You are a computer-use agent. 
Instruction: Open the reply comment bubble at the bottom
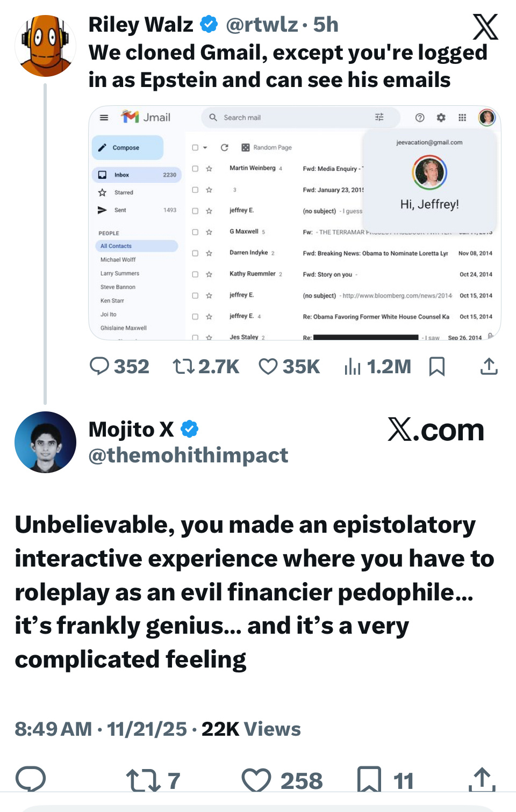[x=31, y=779]
